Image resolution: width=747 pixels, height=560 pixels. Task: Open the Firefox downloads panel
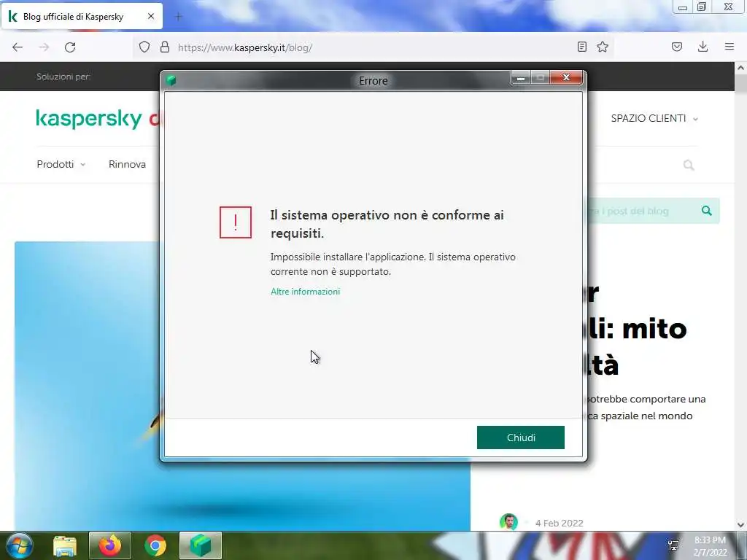(703, 47)
